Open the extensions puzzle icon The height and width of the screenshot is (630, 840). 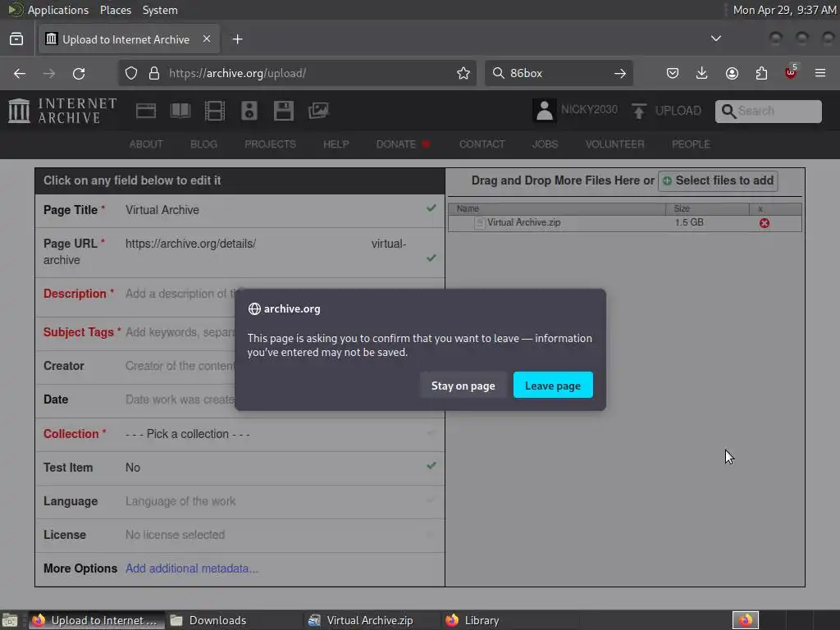pos(761,73)
